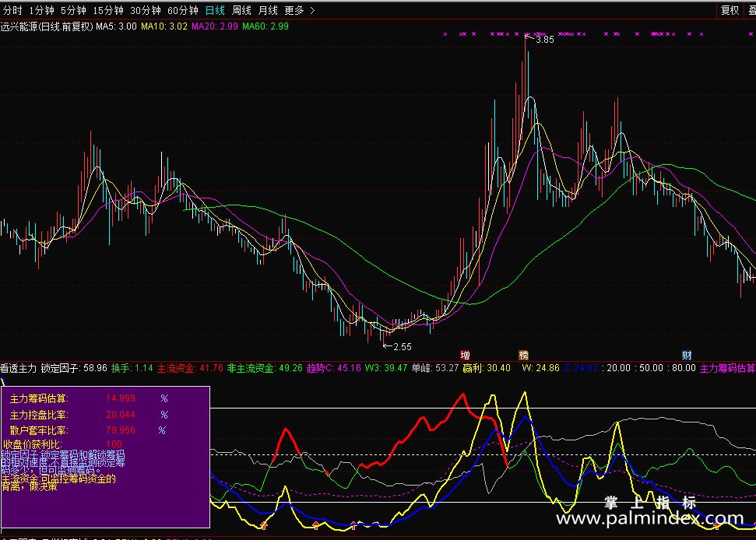Select the MA20: 2.99 indicator label
The height and width of the screenshot is (540, 756).
tap(215, 26)
